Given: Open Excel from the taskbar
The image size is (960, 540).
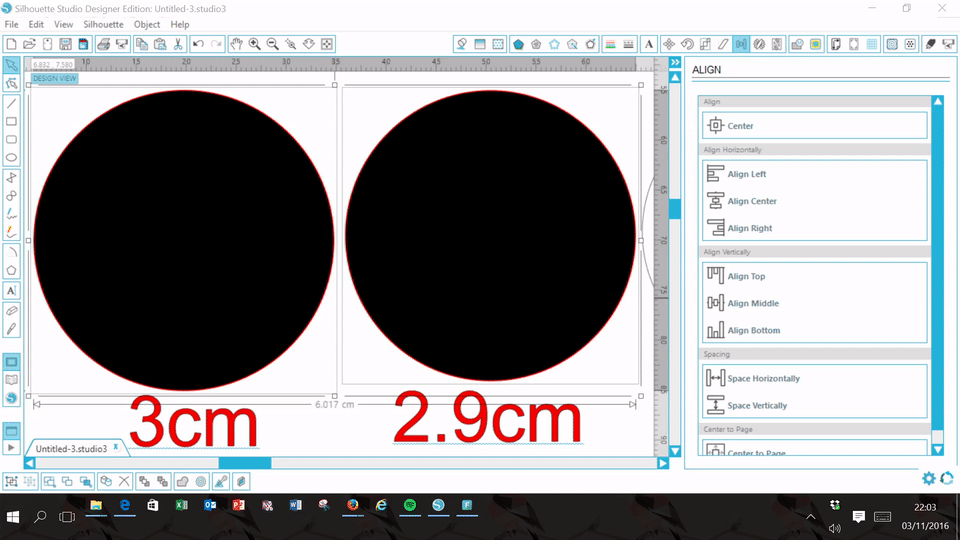Looking at the screenshot, I should (x=182, y=505).
